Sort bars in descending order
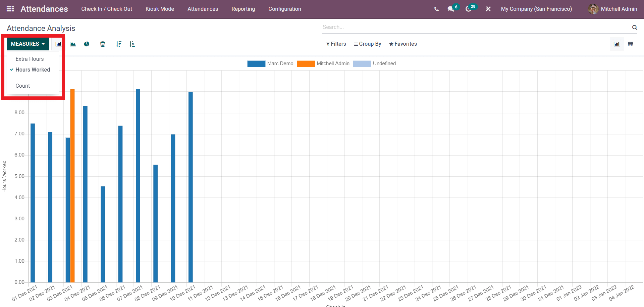Image resolution: width=644 pixels, height=307 pixels. click(x=118, y=44)
